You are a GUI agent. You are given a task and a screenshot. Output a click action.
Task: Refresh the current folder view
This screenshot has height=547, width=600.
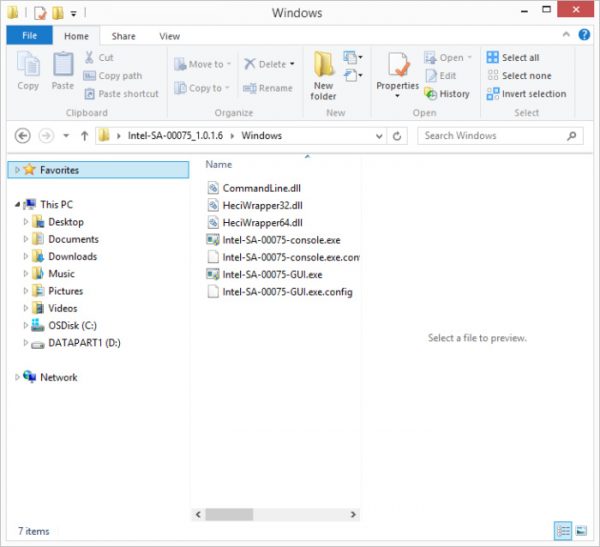(x=397, y=136)
